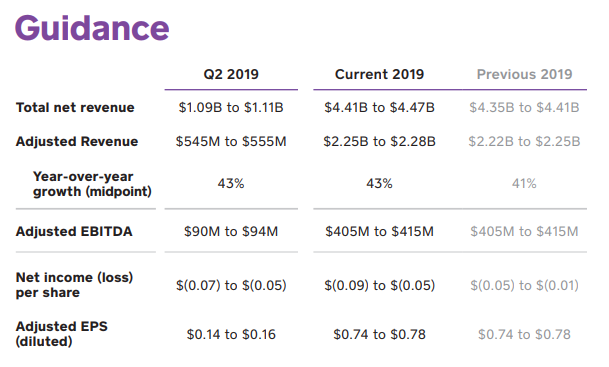Screen dimensions: 609x367
Task: Click the Net income (loss) per share label
Action: coord(74,285)
